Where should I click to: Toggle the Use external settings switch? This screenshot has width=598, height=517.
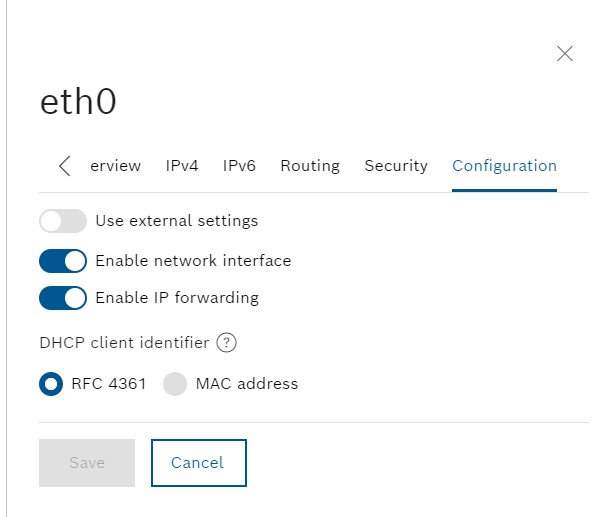63,221
